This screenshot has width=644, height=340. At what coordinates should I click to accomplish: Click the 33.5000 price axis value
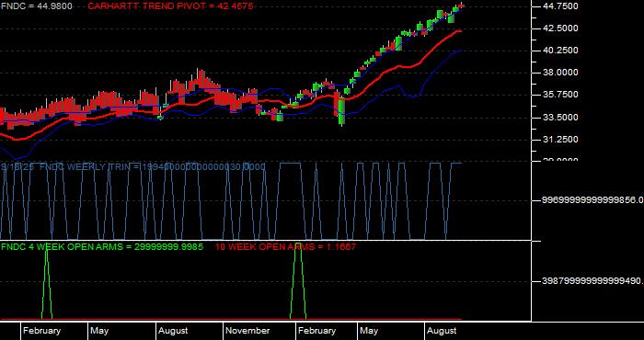tap(560, 118)
